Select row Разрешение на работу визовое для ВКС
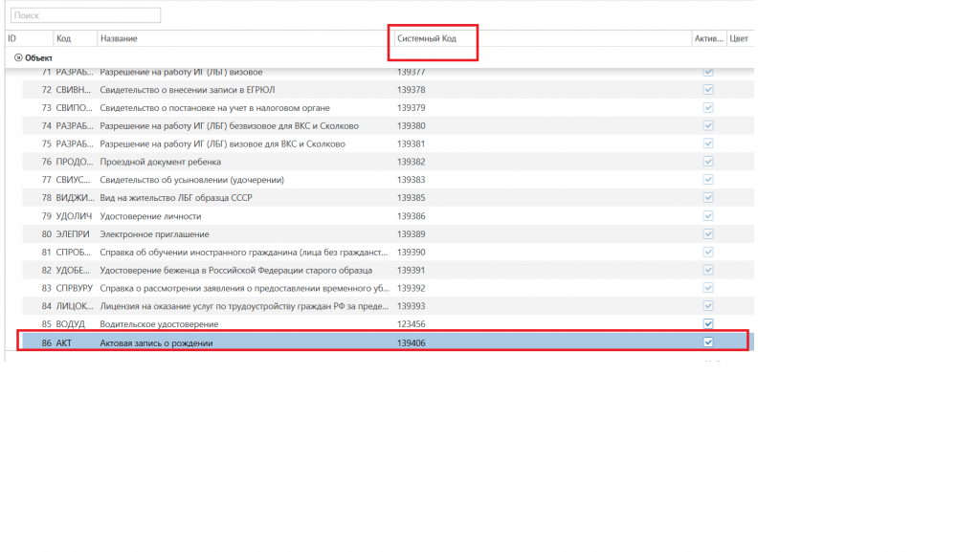Image resolution: width=980 pixels, height=552 pixels. coord(388,144)
